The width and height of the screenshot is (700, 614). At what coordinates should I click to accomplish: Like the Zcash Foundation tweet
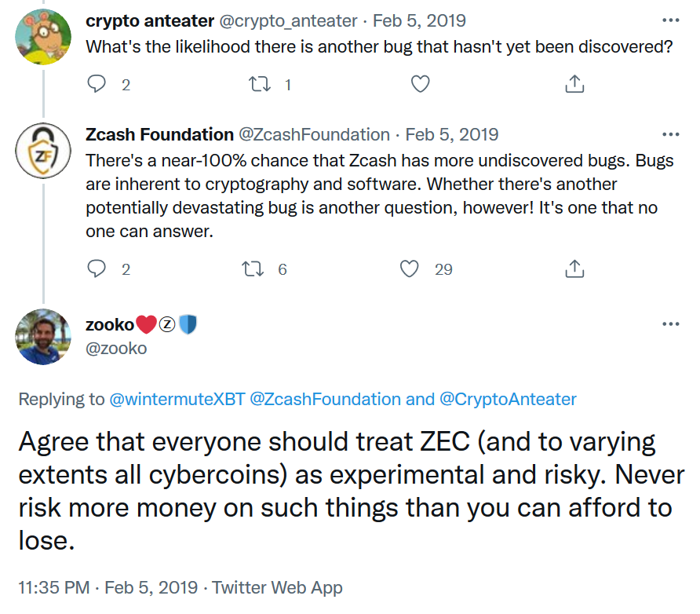pos(410,269)
